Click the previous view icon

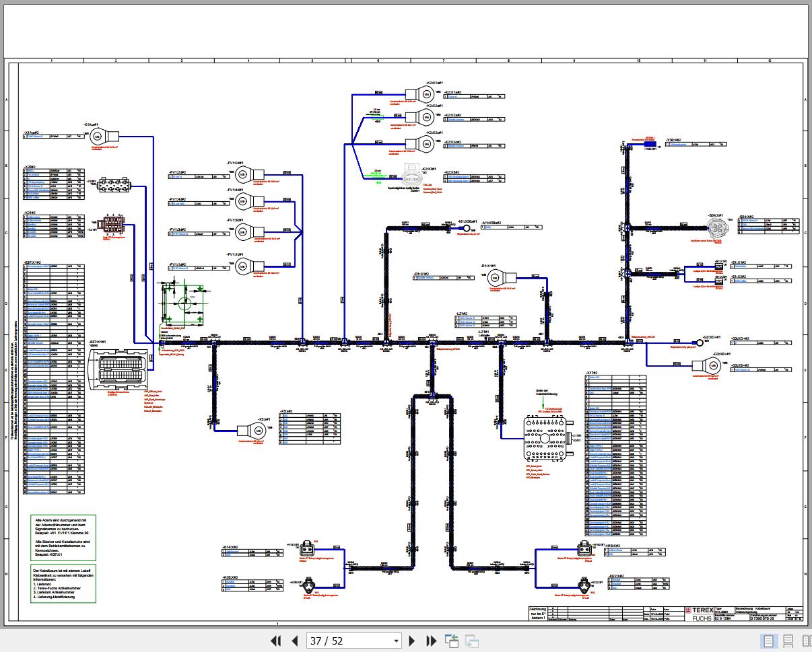452,641
